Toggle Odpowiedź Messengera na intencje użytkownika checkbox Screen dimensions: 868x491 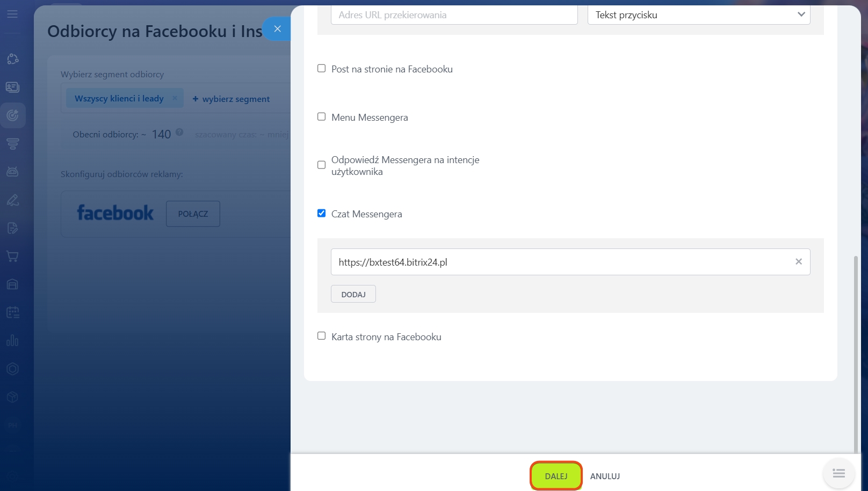point(321,165)
